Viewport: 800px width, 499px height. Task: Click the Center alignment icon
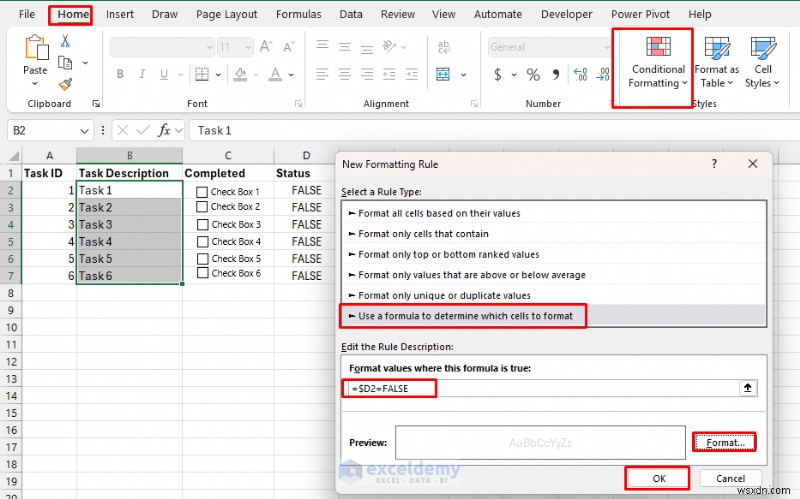(x=345, y=74)
